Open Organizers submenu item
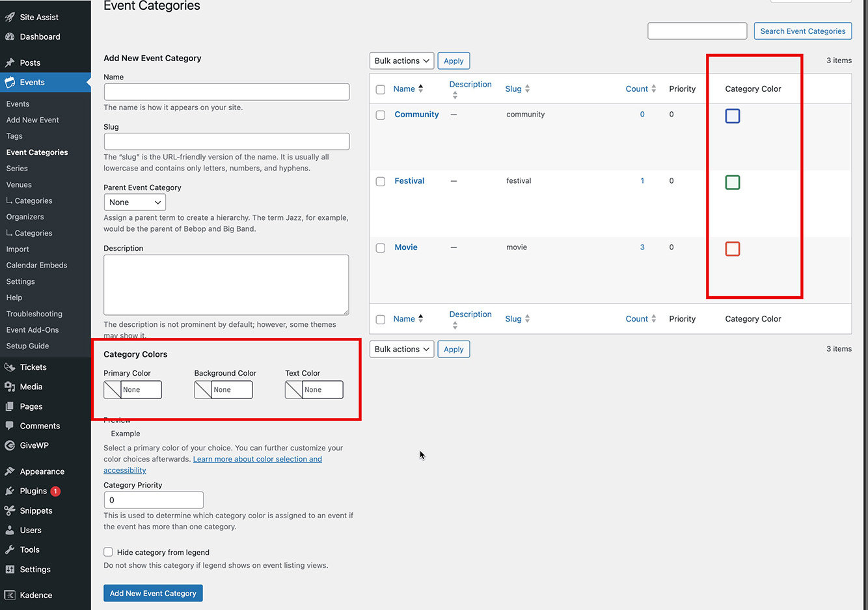Screen dimensions: 868x610 pyautogui.click(x=25, y=217)
